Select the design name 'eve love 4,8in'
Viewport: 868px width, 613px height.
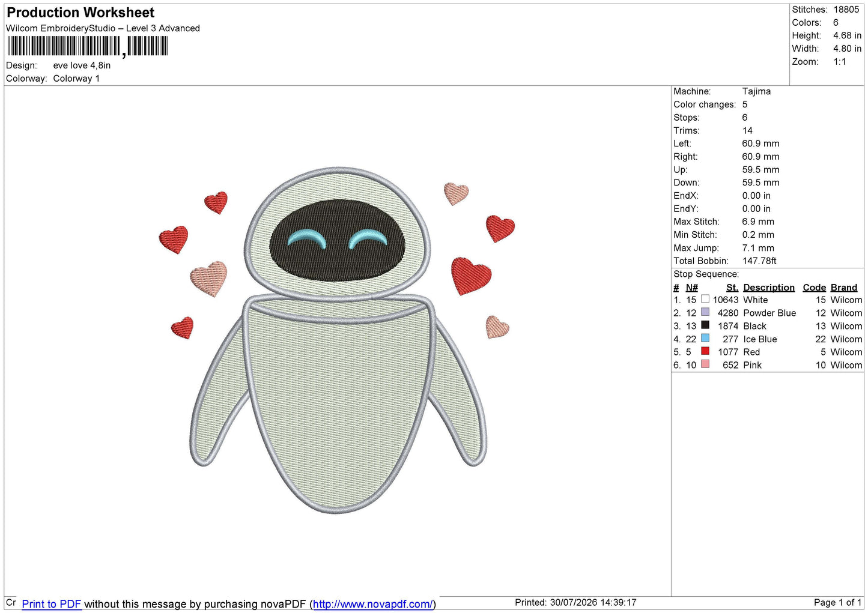tap(82, 65)
